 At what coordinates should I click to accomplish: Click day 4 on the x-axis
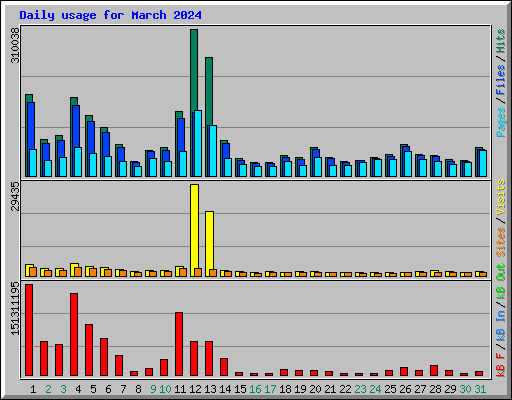78,389
